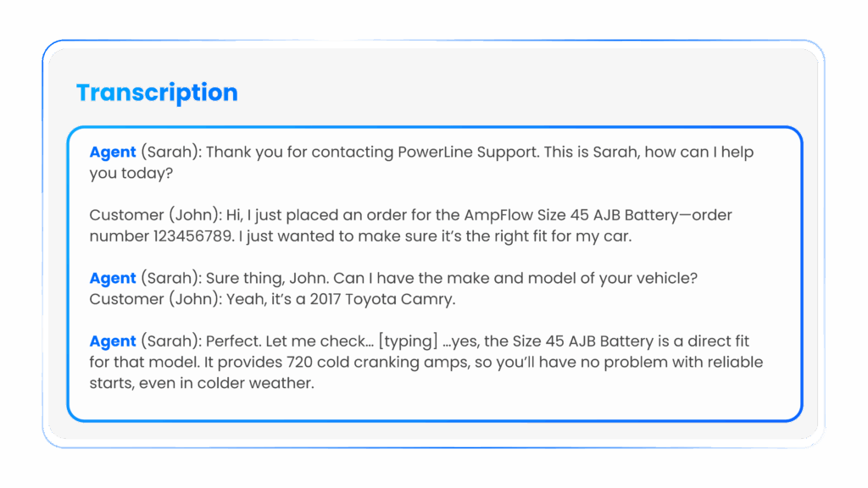Click 'starts, even in colder weather.' line
Screen dimensions: 868x488
click(202, 384)
